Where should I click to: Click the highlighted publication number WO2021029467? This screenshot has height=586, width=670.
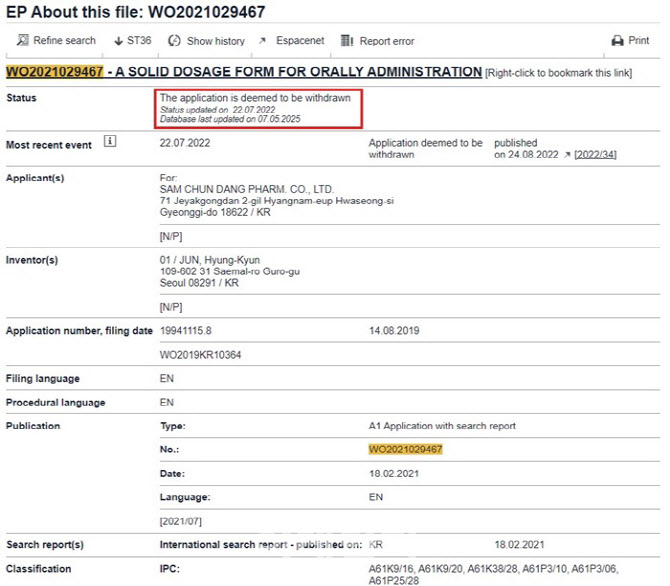point(406,449)
